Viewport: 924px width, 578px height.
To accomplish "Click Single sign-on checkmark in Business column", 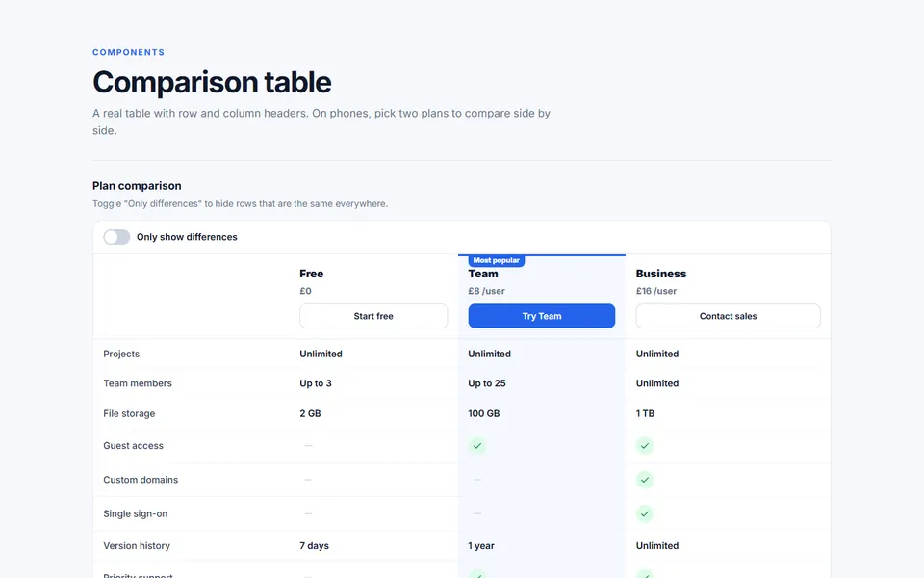I will point(645,514).
